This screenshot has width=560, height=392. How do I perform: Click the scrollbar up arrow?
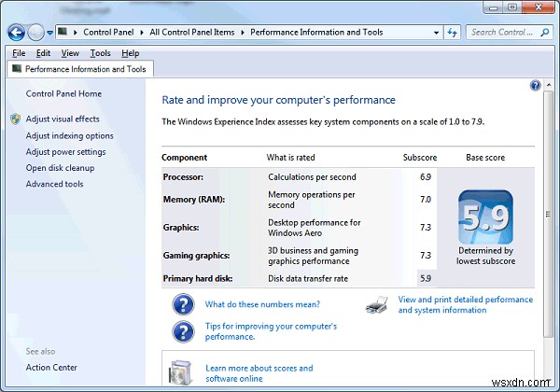click(548, 85)
